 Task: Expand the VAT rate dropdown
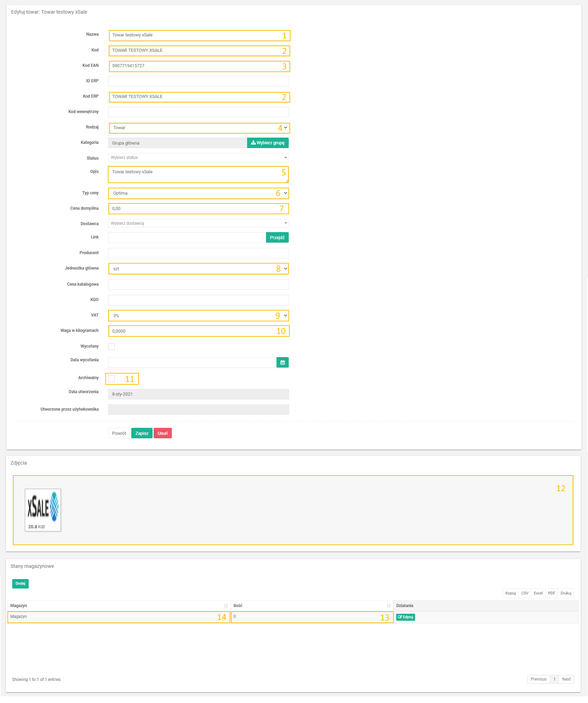coord(198,315)
